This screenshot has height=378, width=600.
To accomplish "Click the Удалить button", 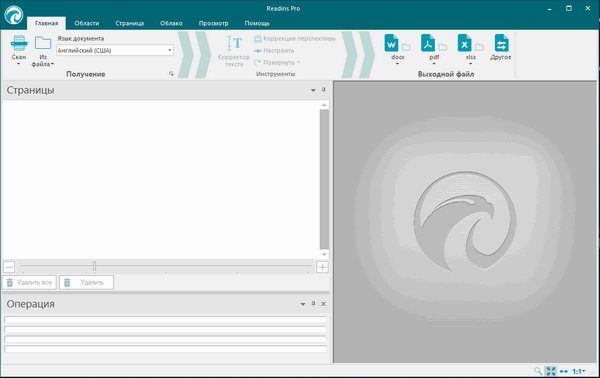I will coord(86,282).
